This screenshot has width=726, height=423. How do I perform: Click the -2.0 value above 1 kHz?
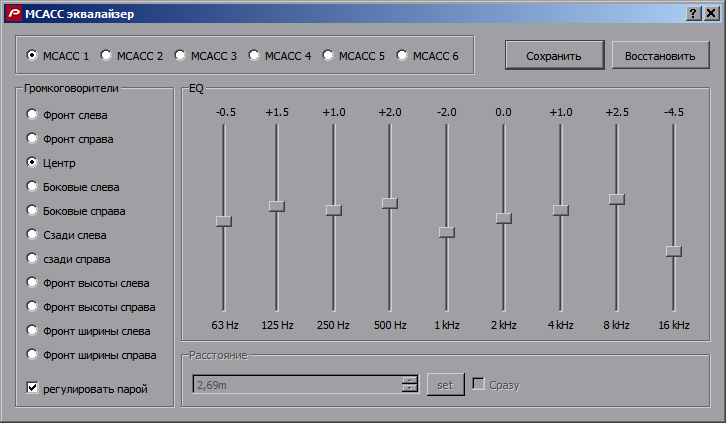point(447,112)
